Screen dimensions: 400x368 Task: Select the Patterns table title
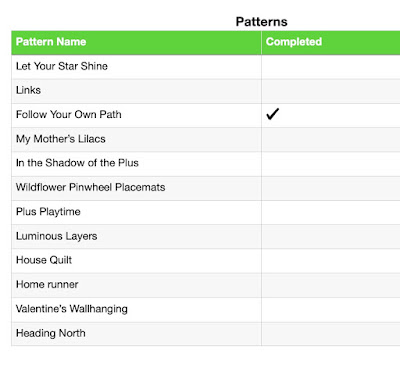coord(261,22)
